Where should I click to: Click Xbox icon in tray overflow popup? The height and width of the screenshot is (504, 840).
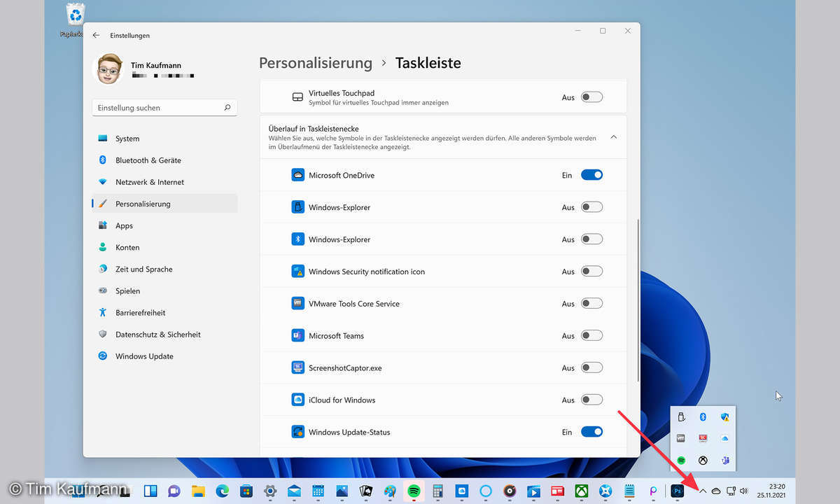(703, 460)
